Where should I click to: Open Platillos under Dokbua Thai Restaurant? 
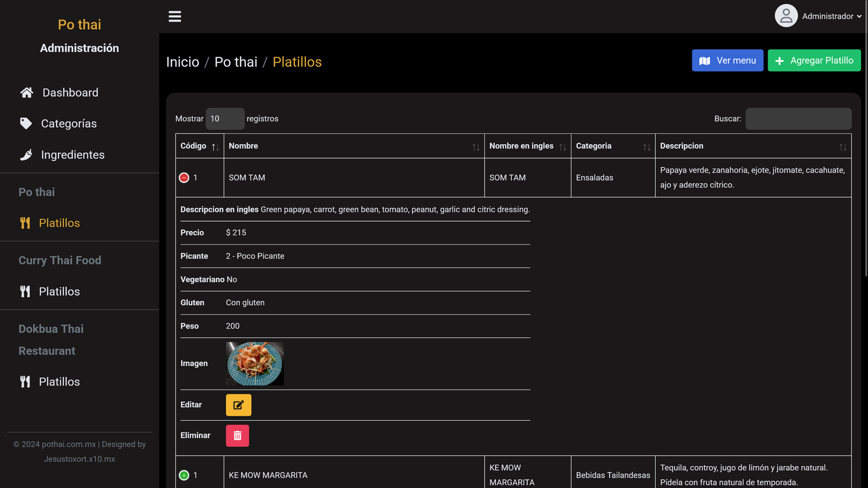pyautogui.click(x=59, y=382)
